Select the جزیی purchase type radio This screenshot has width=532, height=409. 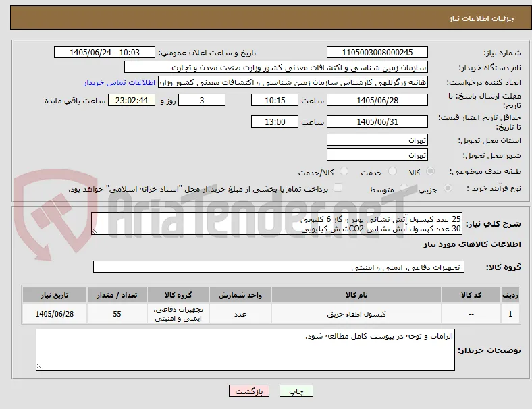click(448, 188)
